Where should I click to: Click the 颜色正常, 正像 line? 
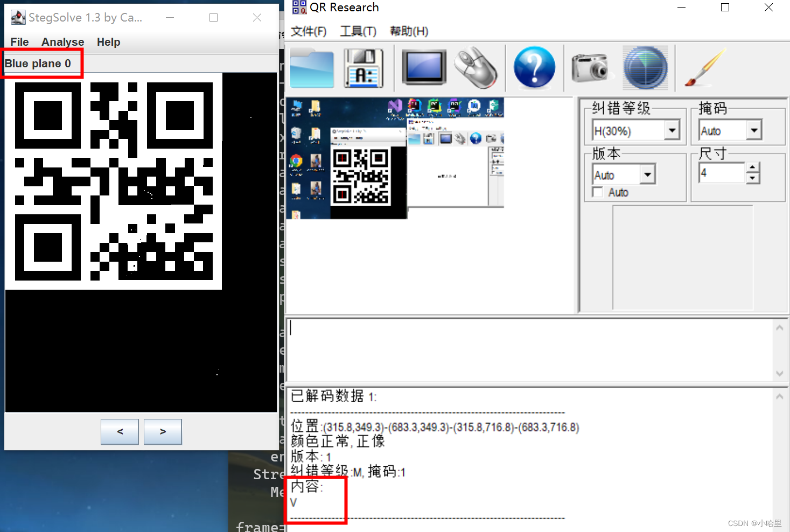coord(338,442)
